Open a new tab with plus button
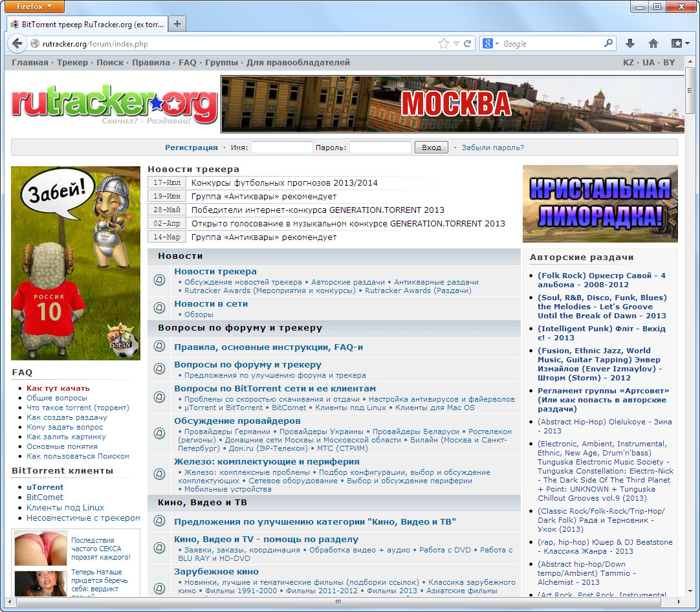700x612 pixels. 177,24
